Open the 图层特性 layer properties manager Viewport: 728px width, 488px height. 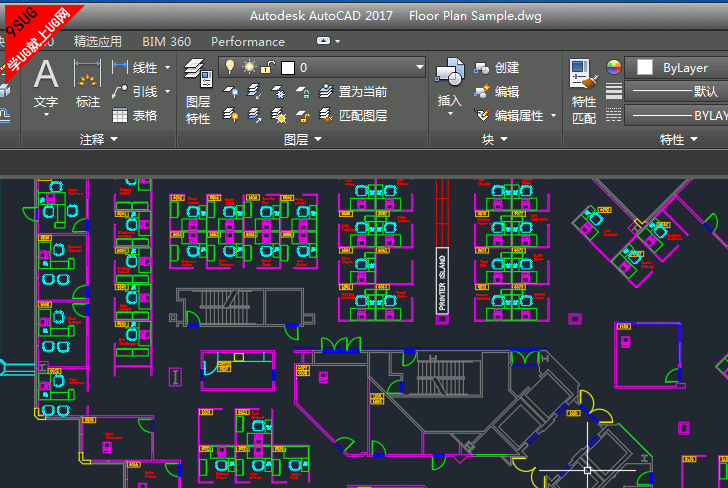point(198,91)
